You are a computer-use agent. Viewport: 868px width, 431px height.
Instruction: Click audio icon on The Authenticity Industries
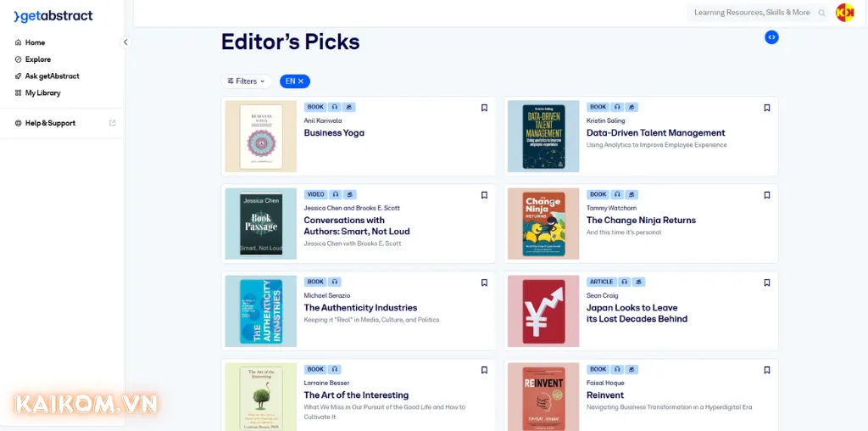335,282
